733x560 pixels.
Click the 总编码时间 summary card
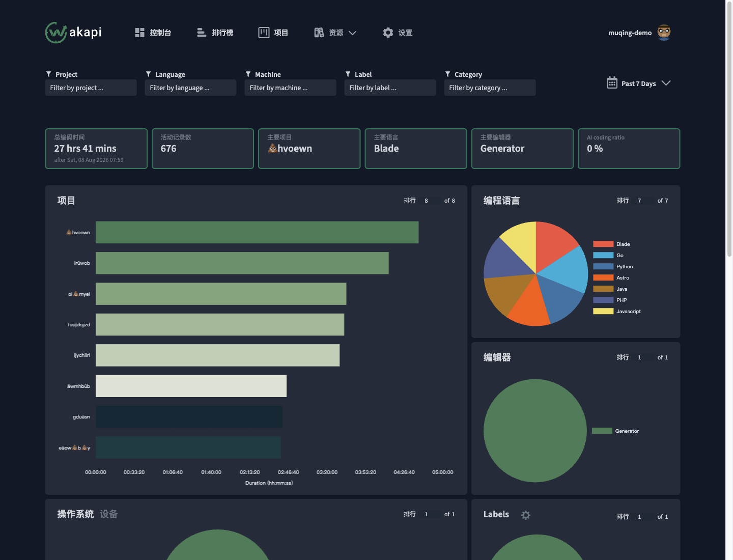[96, 149]
